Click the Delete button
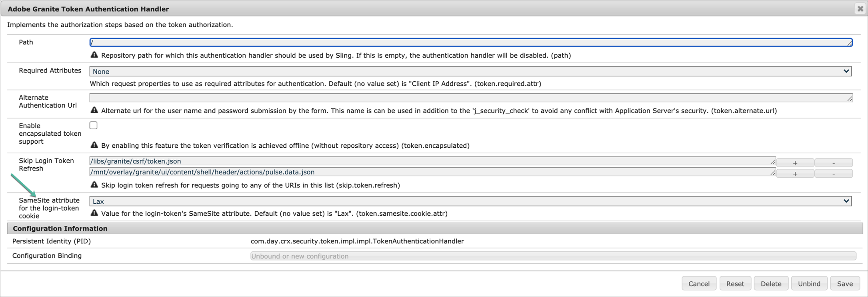The height and width of the screenshot is (297, 868). 771,283
